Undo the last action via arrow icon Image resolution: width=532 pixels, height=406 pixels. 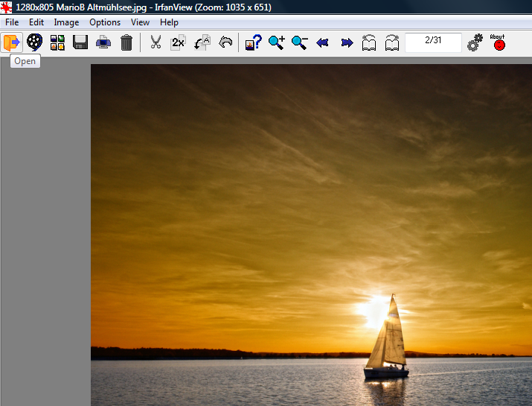pos(225,42)
